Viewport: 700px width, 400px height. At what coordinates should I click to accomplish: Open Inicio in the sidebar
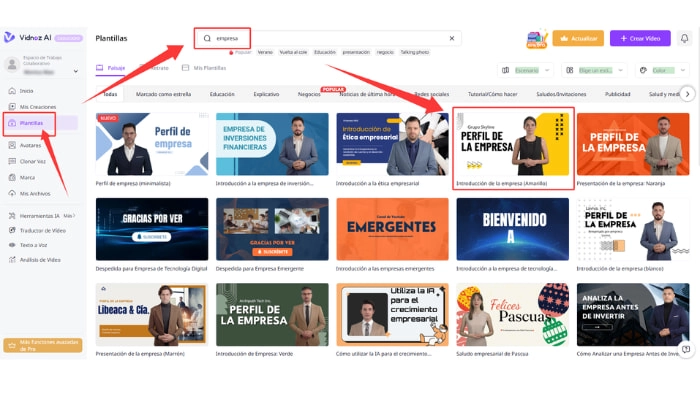click(x=26, y=91)
